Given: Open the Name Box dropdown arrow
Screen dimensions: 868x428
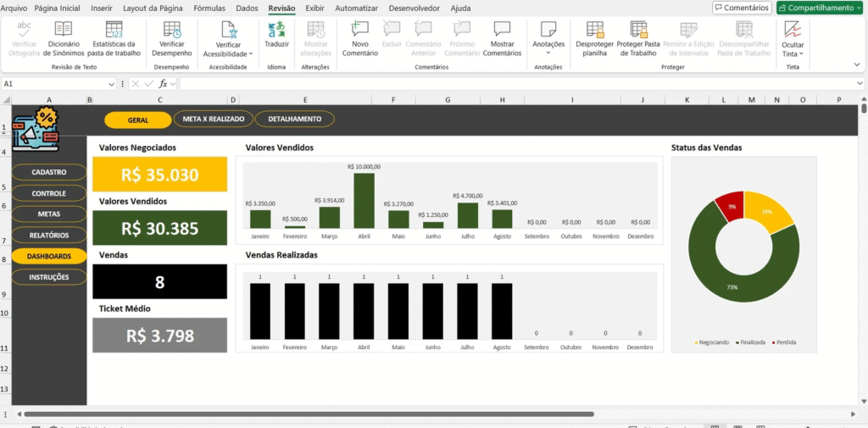Looking at the screenshot, I should (x=112, y=84).
